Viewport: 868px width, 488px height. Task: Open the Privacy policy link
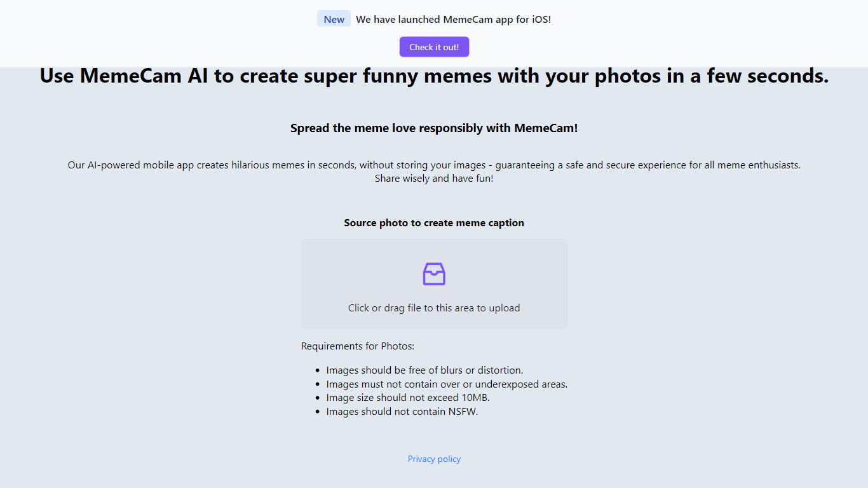434,459
